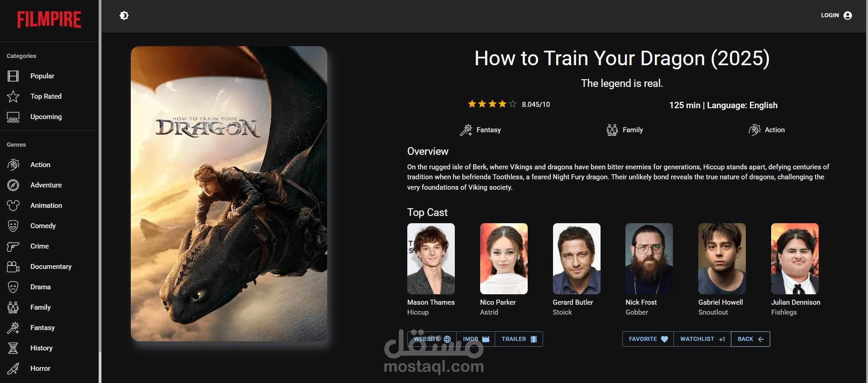Viewport: 868px width, 383px height.
Task: Open Popular category
Action: pos(49,76)
